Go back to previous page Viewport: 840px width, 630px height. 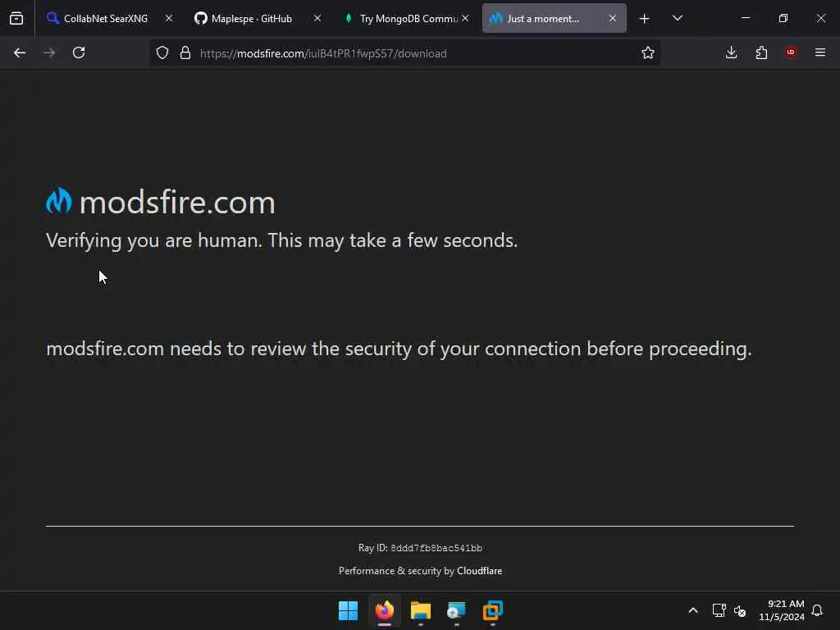pos(20,52)
